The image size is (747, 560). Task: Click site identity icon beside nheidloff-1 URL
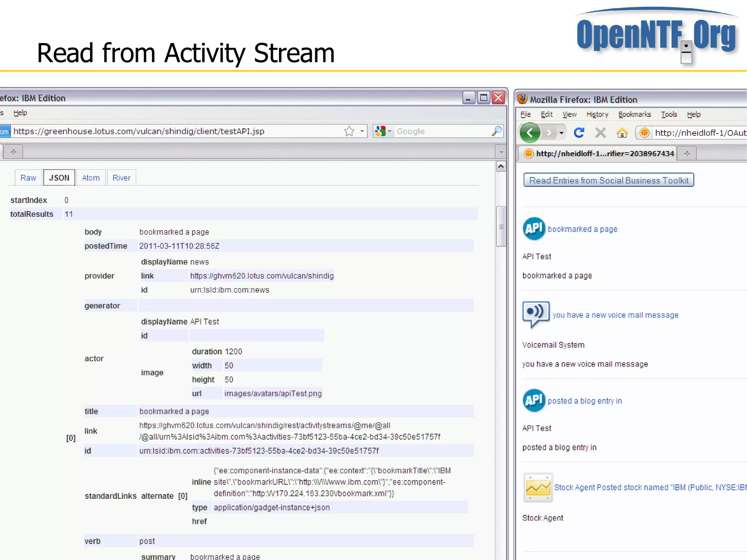[644, 133]
